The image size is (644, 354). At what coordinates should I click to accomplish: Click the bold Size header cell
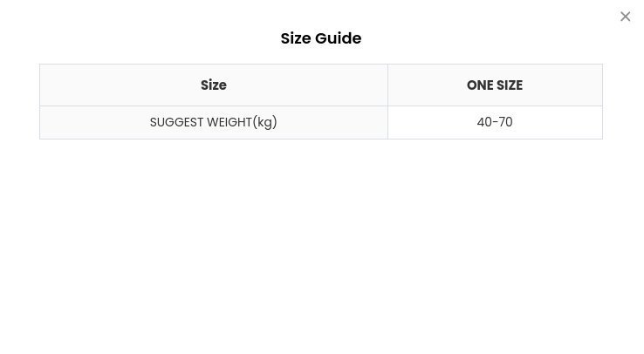coord(214,85)
